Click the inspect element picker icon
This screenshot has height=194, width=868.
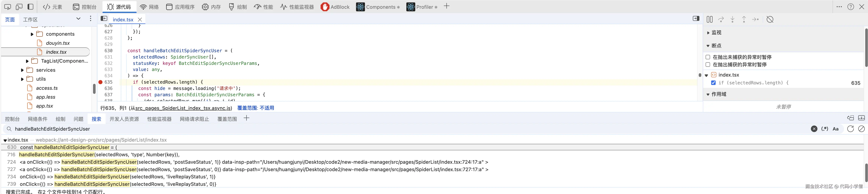[7, 7]
